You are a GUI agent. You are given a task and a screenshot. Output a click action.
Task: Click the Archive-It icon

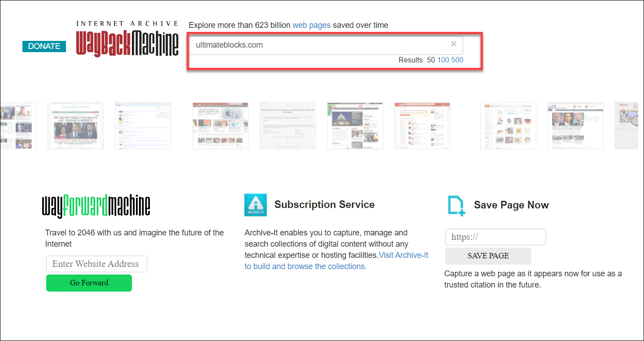tap(255, 205)
